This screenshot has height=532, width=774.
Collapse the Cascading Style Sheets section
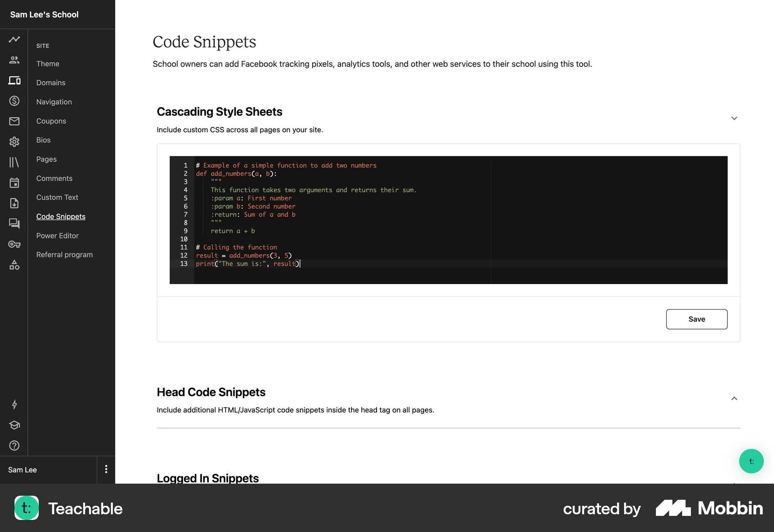coord(734,118)
